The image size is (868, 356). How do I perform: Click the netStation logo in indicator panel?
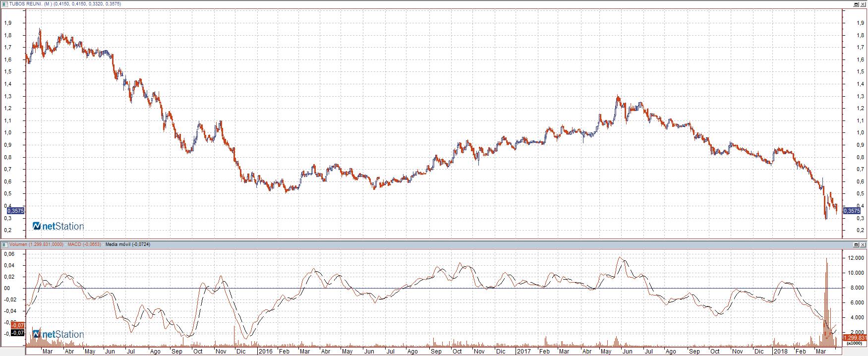58,334
